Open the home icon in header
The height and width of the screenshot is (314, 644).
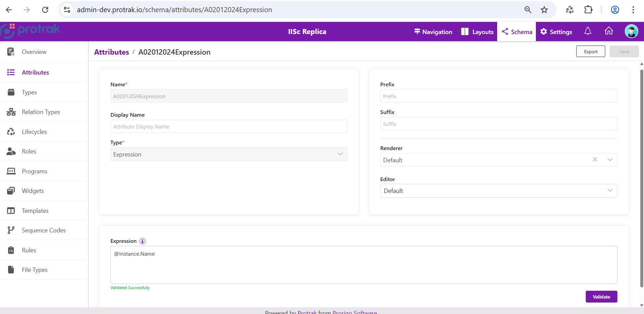tap(609, 31)
